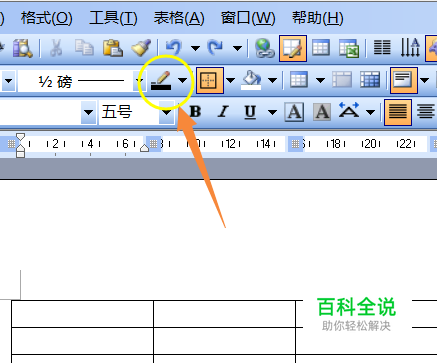This screenshot has width=437, height=363.
Task: Toggle justify alignment button
Action: point(398,112)
